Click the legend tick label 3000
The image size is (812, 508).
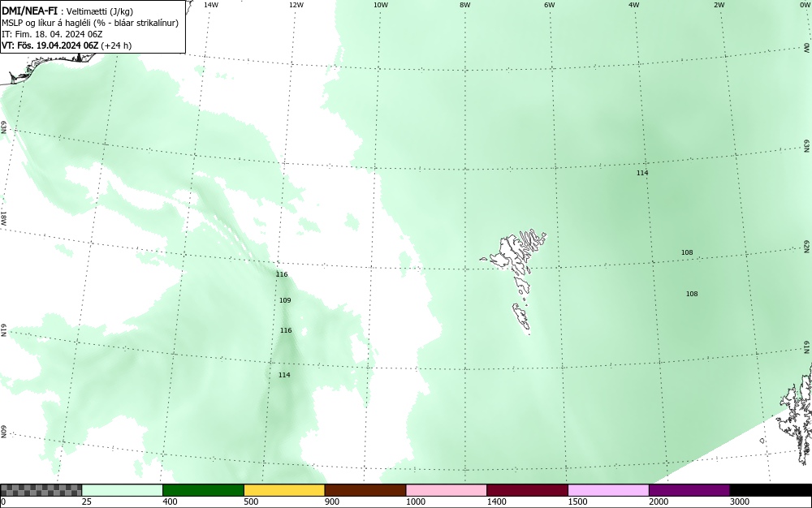pos(740,502)
